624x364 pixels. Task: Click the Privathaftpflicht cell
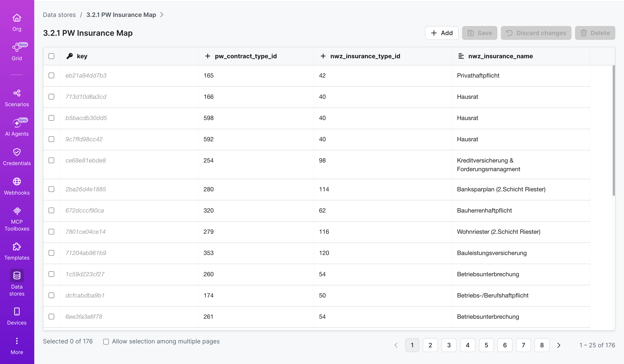click(x=521, y=76)
